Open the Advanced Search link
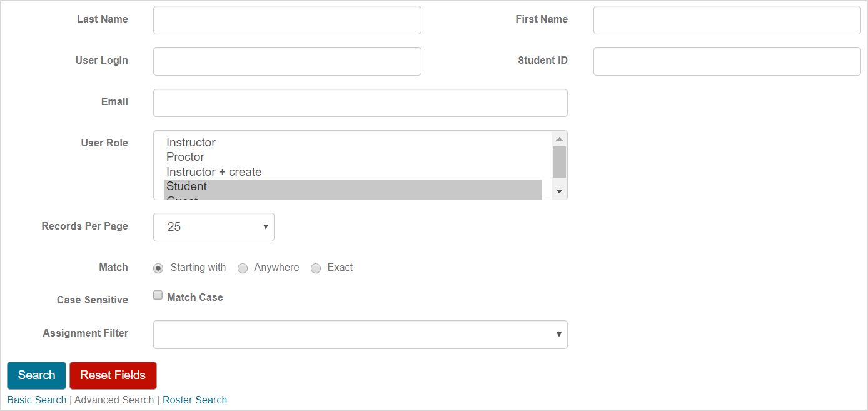Viewport: 868px width, 411px height. (113, 400)
